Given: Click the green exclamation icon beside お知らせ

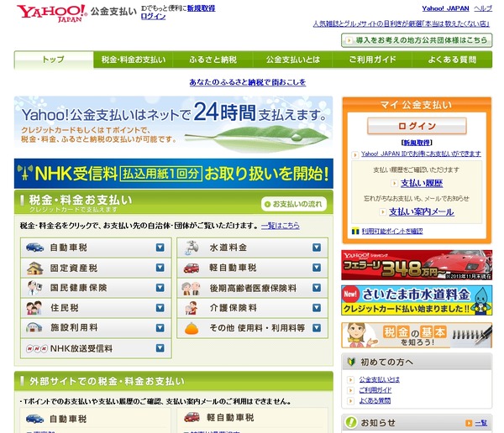Looking at the screenshot, I should 351,422.
